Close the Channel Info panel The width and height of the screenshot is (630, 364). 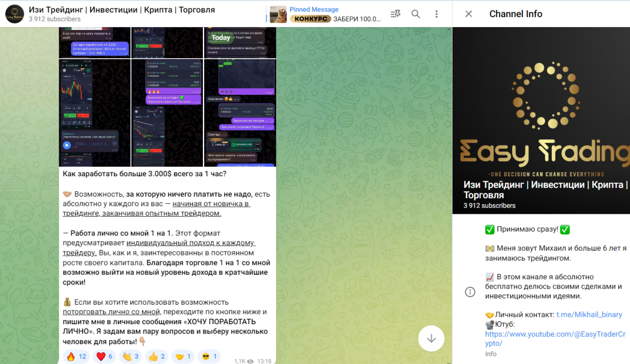tap(469, 14)
